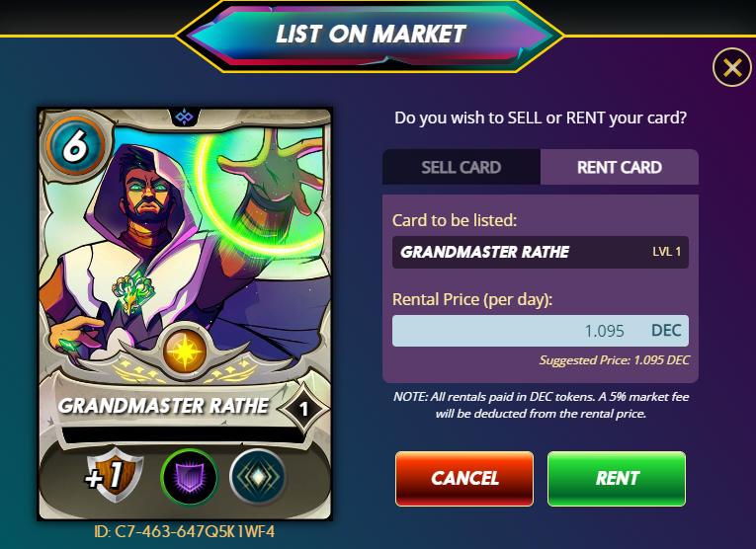Click the Suggested Price 1.095 DEC text
The image size is (756, 549).
point(615,360)
